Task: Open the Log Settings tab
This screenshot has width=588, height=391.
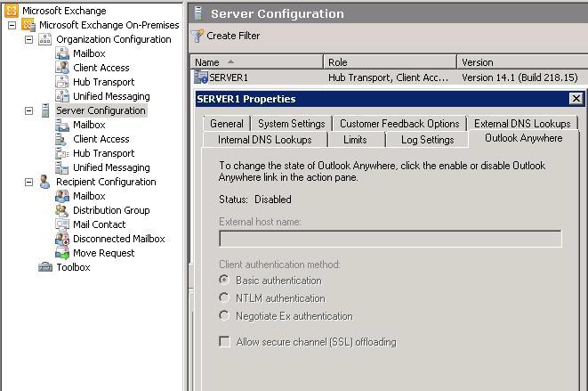Action: (427, 140)
